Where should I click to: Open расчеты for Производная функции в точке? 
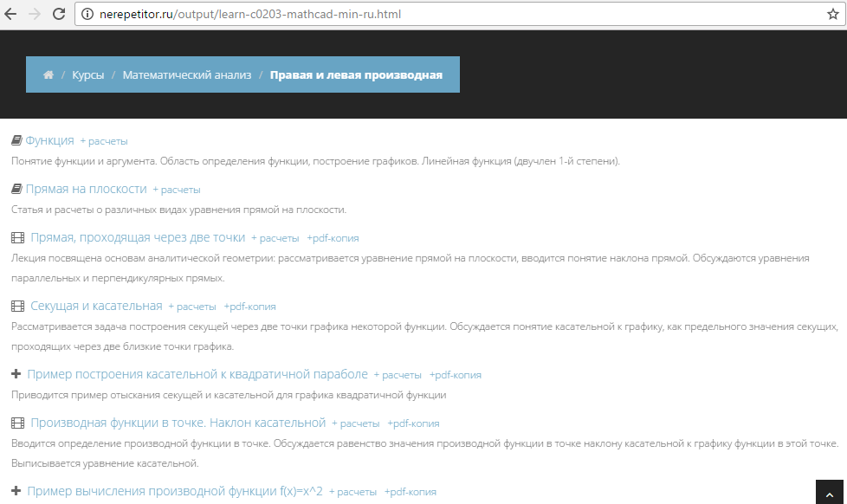pyautogui.click(x=355, y=423)
